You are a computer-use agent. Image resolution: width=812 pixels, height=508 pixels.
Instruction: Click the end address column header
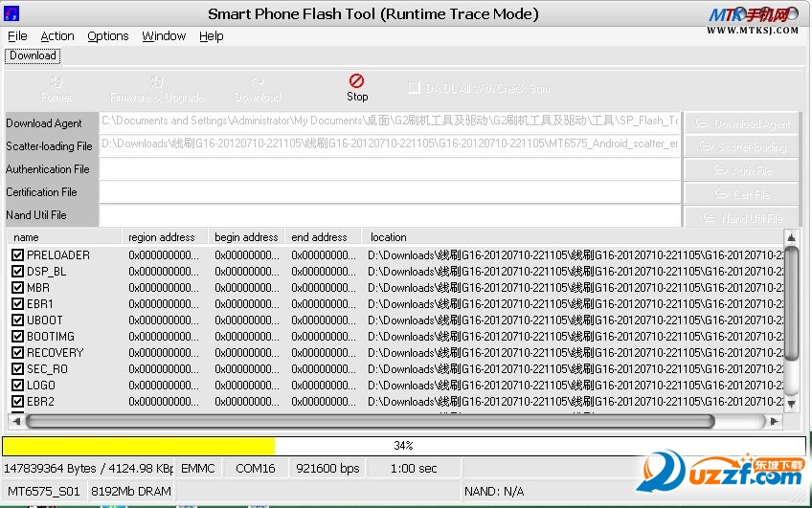point(323,237)
